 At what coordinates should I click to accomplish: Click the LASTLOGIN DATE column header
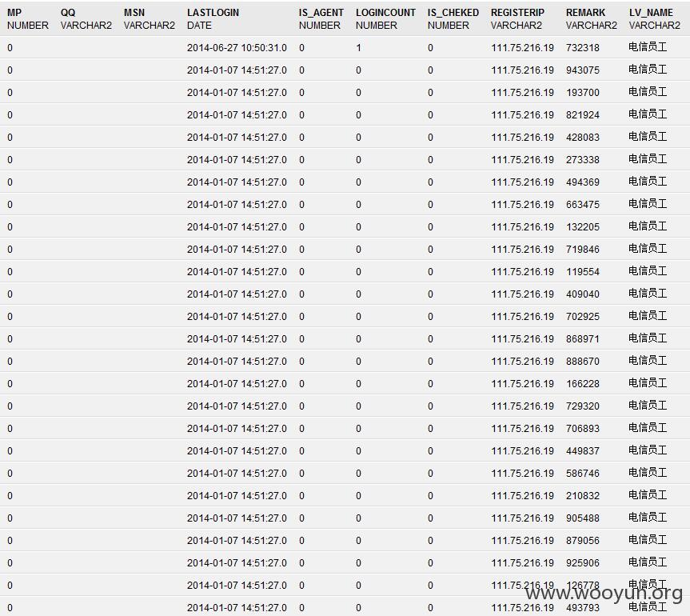pyautogui.click(x=213, y=19)
